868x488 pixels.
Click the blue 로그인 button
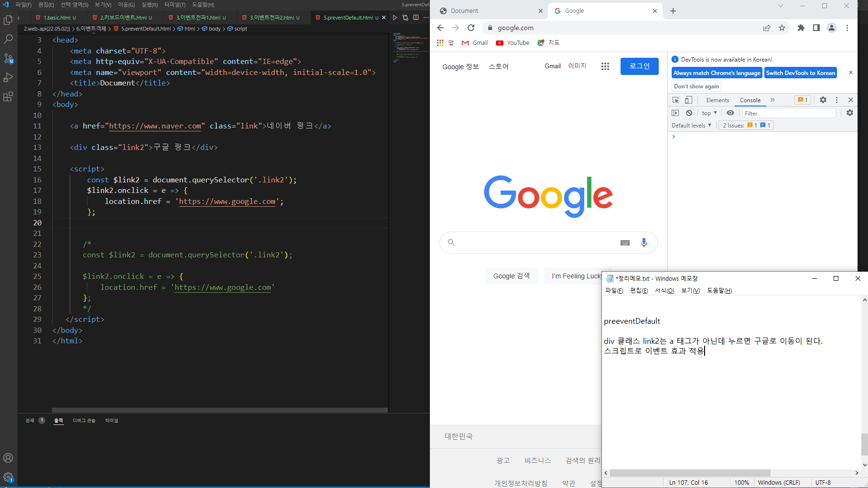point(640,66)
